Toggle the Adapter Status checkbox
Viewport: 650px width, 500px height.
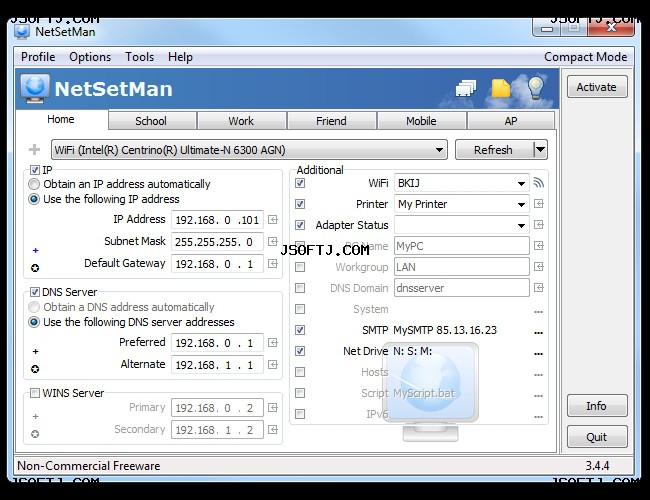coord(300,225)
